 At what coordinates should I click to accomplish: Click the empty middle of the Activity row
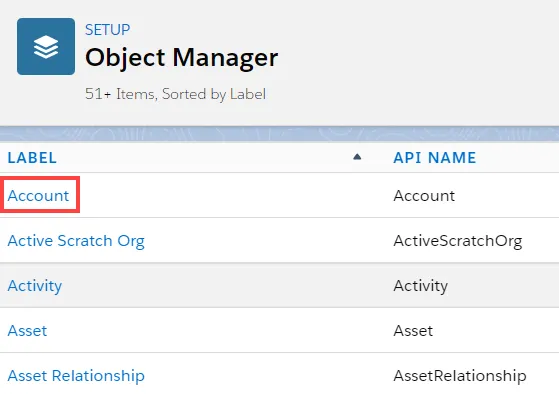pyautogui.click(x=228, y=286)
